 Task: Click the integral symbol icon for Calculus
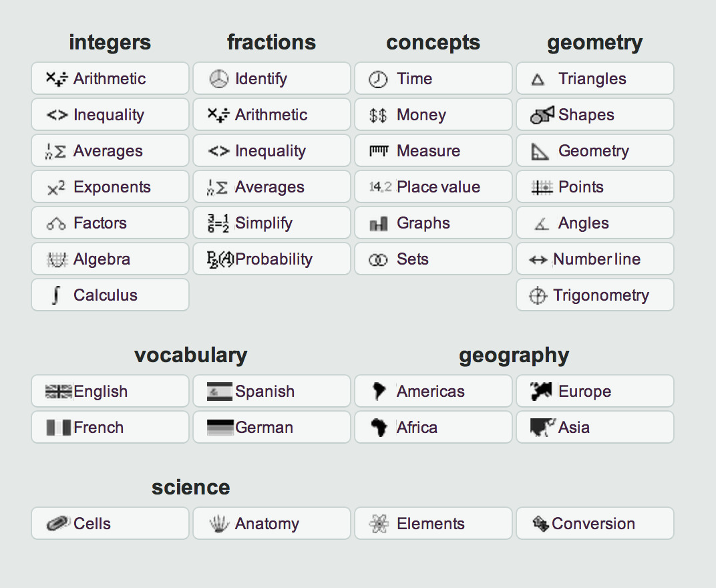pyautogui.click(x=56, y=295)
